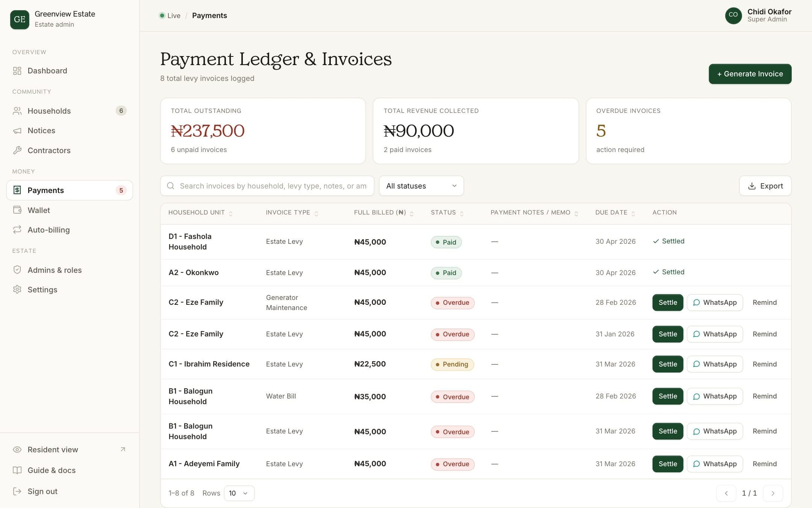This screenshot has width=812, height=508.
Task: Click the Payments badge showing 5
Action: (121, 190)
